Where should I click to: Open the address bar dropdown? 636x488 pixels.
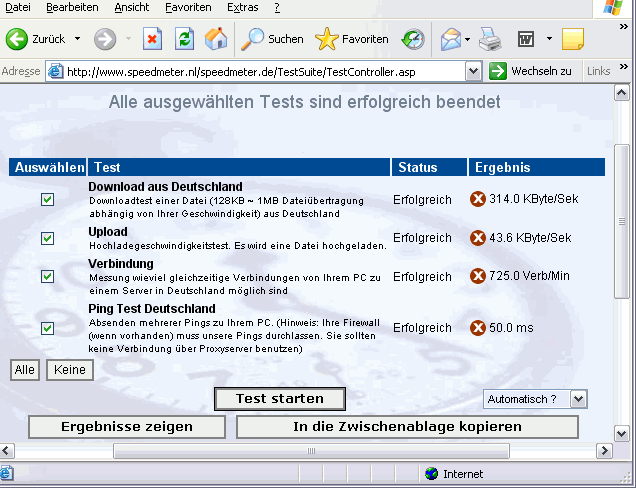click(473, 72)
